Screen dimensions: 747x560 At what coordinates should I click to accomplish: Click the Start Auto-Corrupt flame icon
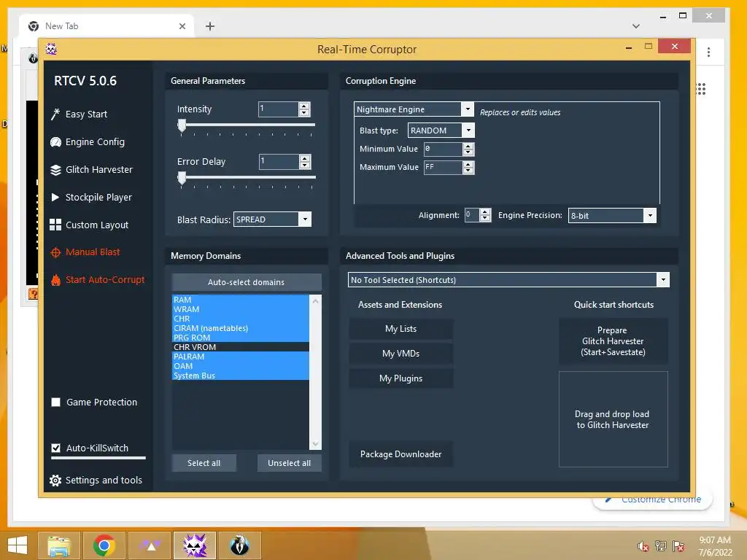55,280
